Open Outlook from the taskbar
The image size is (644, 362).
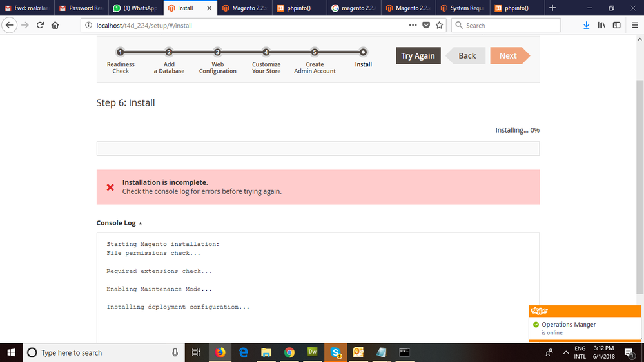(358, 352)
